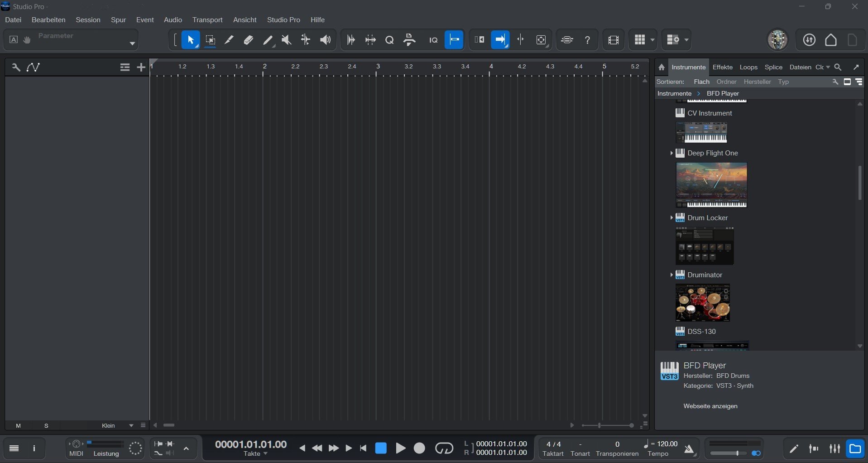Open the Parameter dropdown arrow

132,43
